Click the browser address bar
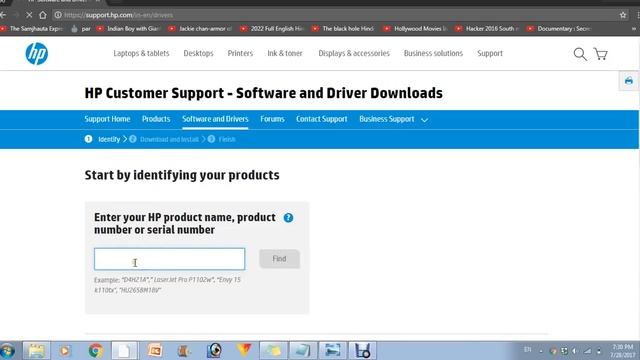The width and height of the screenshot is (640, 360). tap(335, 15)
